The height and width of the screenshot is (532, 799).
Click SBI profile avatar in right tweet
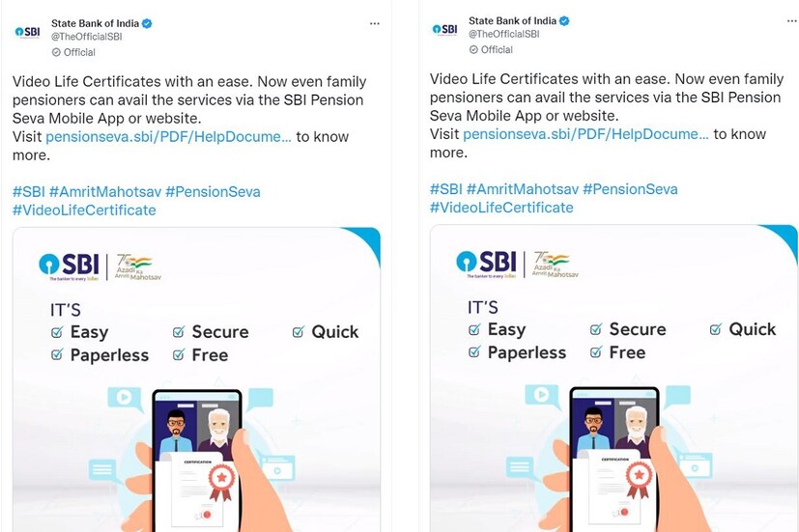coord(444,30)
